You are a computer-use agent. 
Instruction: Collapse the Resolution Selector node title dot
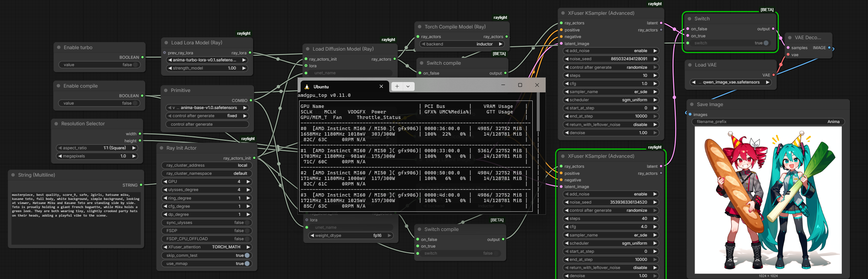[56, 124]
